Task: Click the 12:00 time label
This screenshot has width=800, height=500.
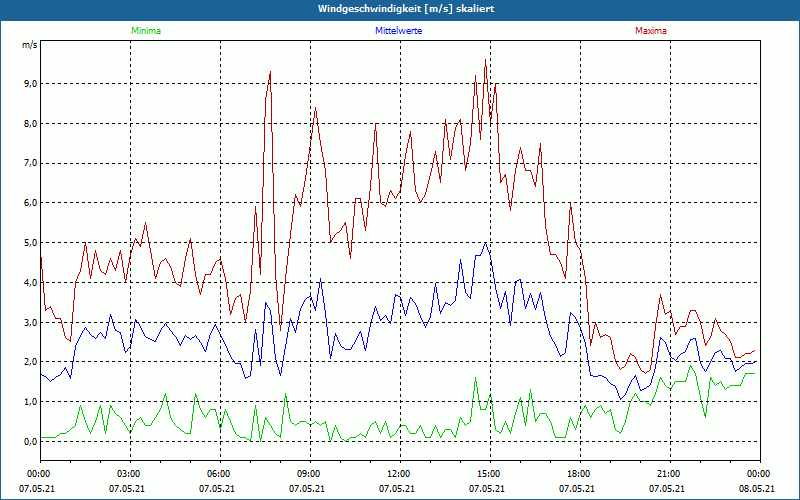Action: click(x=396, y=474)
